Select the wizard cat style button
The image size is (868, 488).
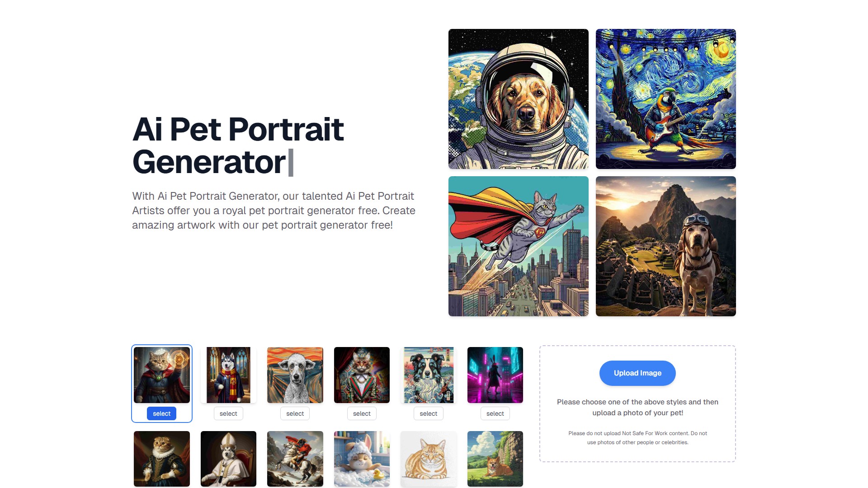click(x=161, y=413)
